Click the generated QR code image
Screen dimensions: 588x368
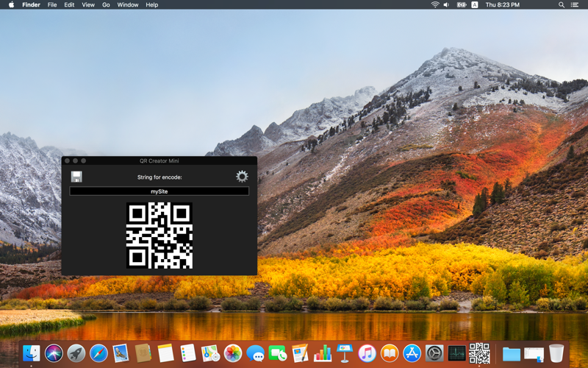tap(159, 236)
